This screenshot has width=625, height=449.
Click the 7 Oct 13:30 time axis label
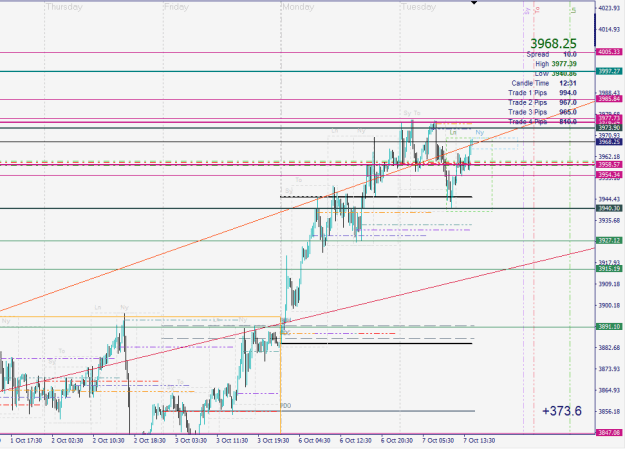(x=480, y=441)
